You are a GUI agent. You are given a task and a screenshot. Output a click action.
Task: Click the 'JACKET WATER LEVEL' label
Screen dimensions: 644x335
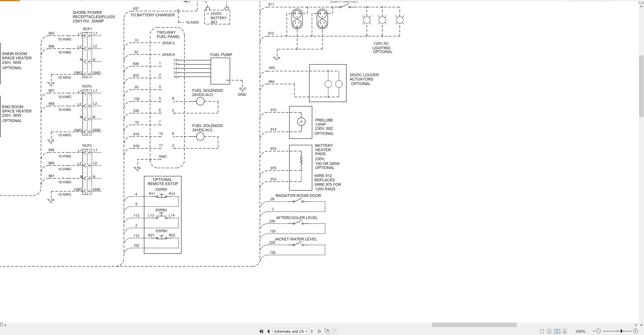pos(296,239)
